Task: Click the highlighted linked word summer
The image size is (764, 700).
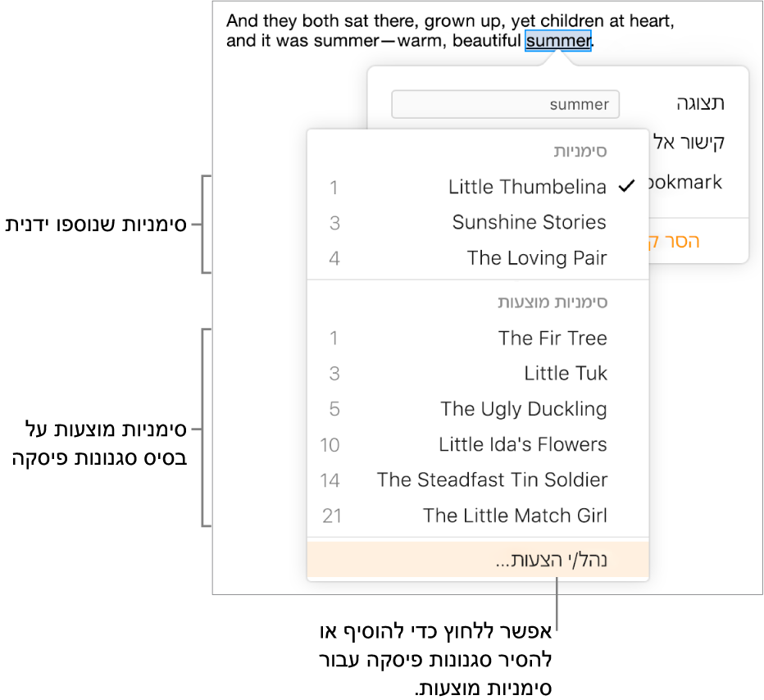Action: pyautogui.click(x=557, y=40)
